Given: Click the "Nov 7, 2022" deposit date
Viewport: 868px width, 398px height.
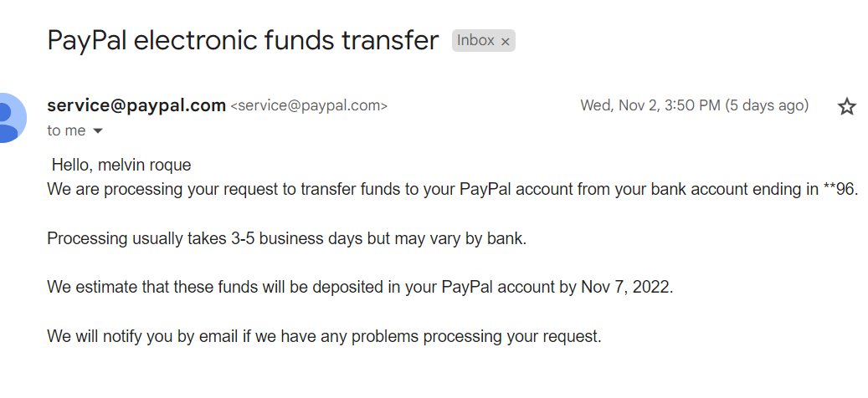Looking at the screenshot, I should [x=626, y=288].
